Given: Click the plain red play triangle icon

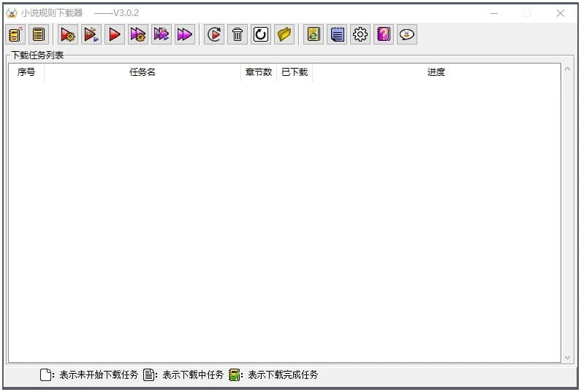Looking at the screenshot, I should (x=115, y=34).
